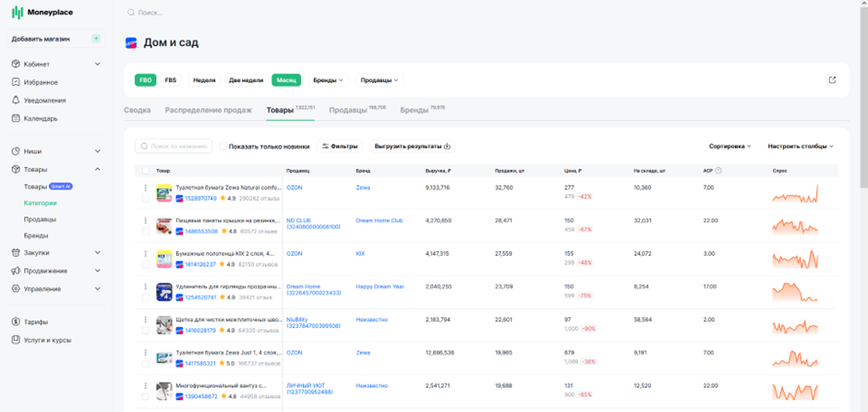The width and height of the screenshot is (868, 412).
Task: Open the Сортировка dropdown
Action: tap(729, 146)
